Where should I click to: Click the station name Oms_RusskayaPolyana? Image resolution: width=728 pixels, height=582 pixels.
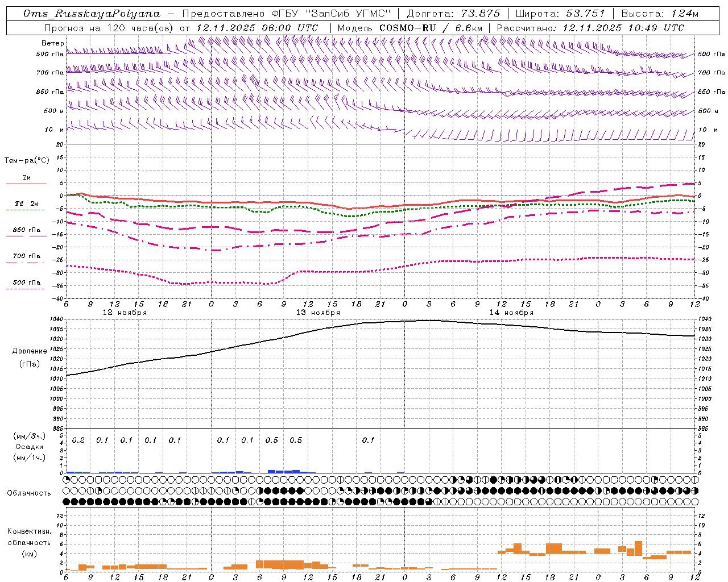coord(92,14)
